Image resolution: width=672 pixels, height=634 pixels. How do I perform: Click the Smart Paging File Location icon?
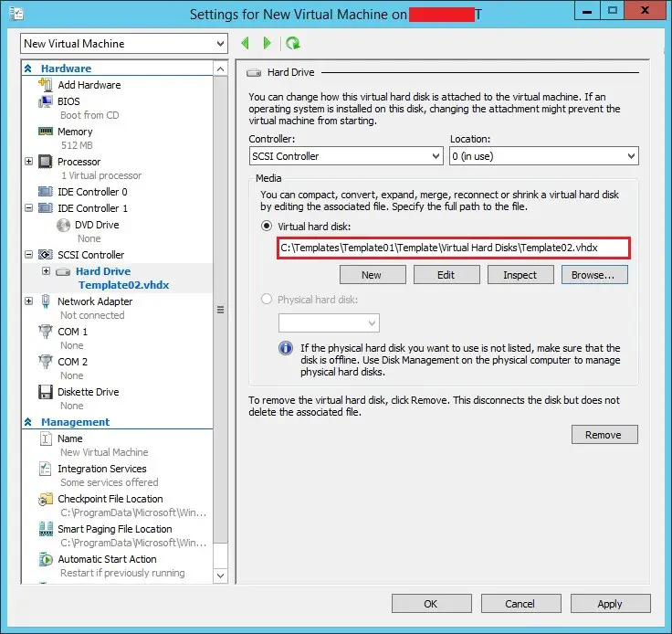46,529
